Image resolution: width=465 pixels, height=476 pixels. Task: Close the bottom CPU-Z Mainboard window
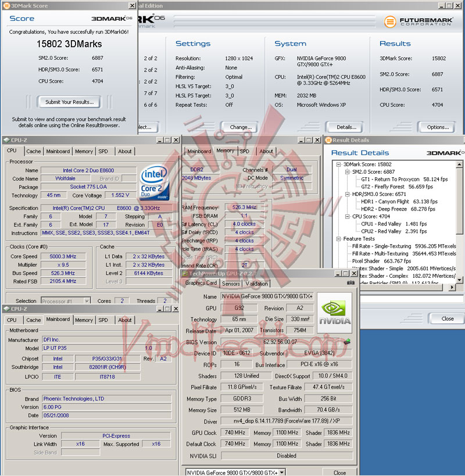(176, 309)
